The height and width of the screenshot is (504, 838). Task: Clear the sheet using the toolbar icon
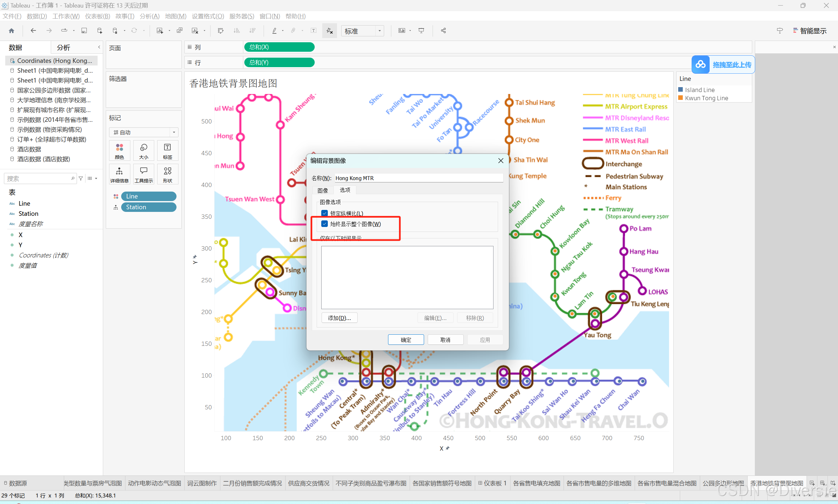coord(195,31)
